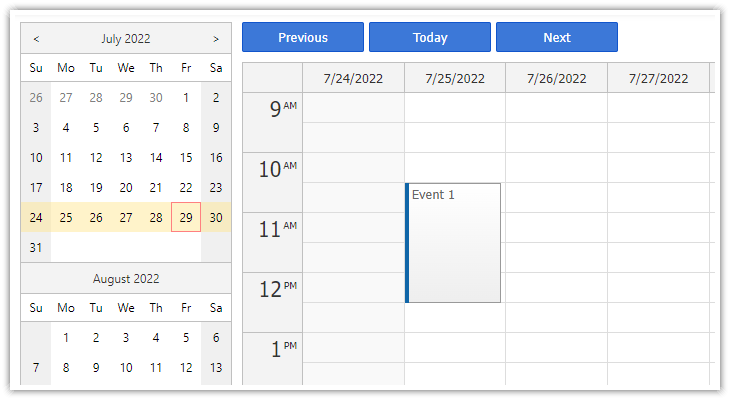Select the 7/24/2022 column header

coord(353,78)
